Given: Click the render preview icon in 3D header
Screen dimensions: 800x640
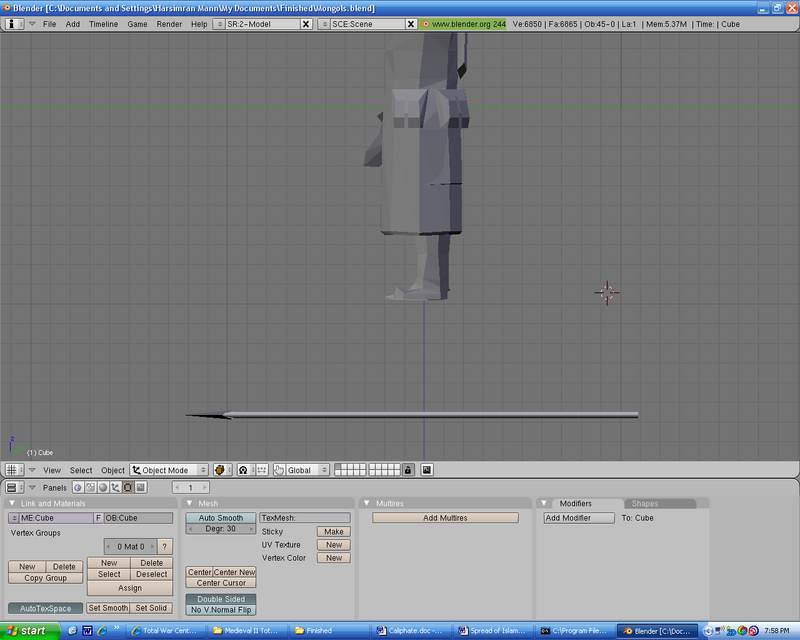Looking at the screenshot, I should point(427,470).
